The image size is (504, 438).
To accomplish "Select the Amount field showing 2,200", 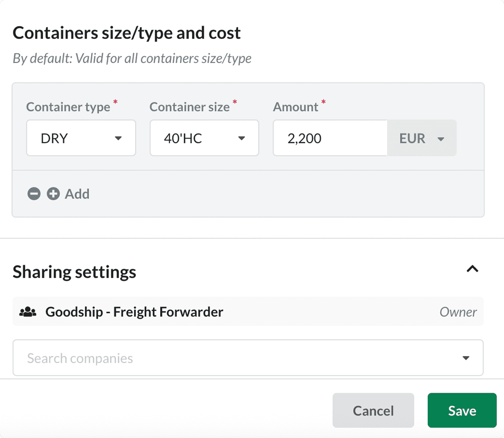I will tap(330, 138).
